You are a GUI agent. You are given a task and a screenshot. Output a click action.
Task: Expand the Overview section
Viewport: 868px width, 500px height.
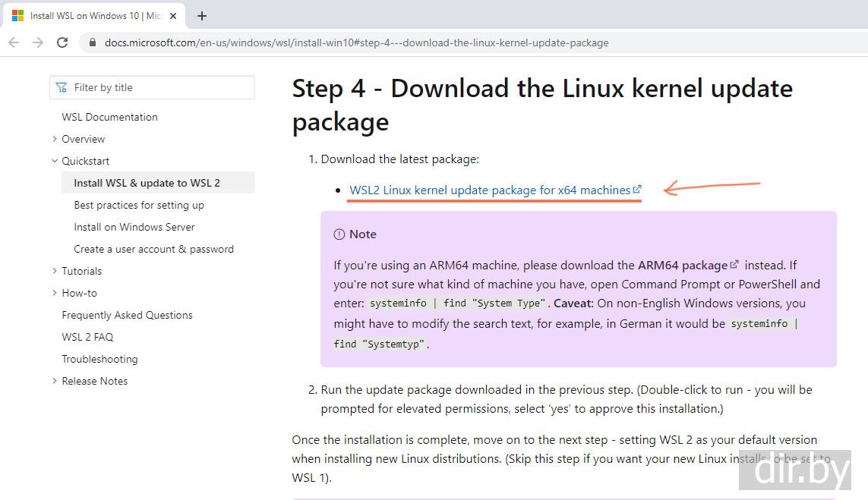[x=55, y=139]
